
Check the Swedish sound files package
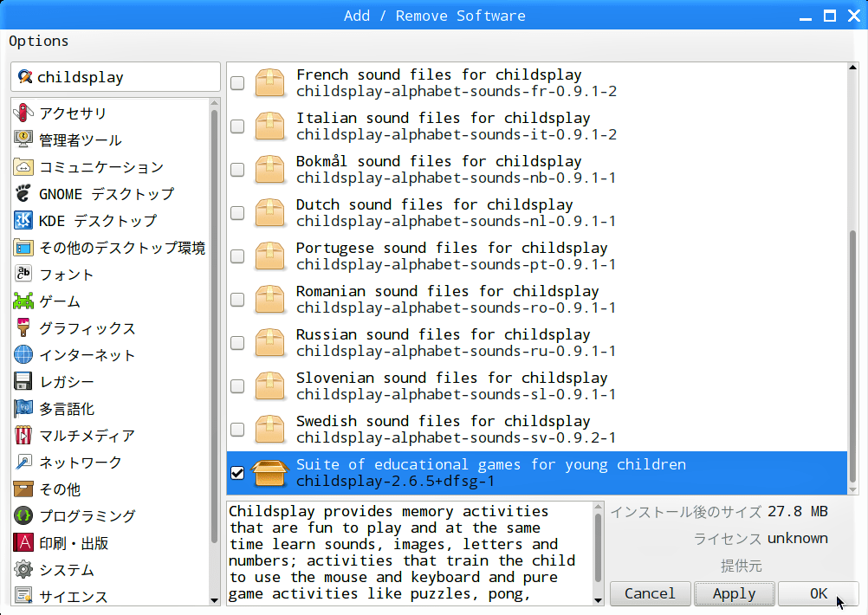[x=237, y=429]
